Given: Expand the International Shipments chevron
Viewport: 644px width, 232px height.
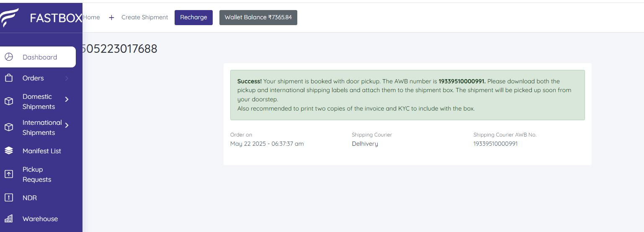Looking at the screenshot, I should click(x=67, y=125).
